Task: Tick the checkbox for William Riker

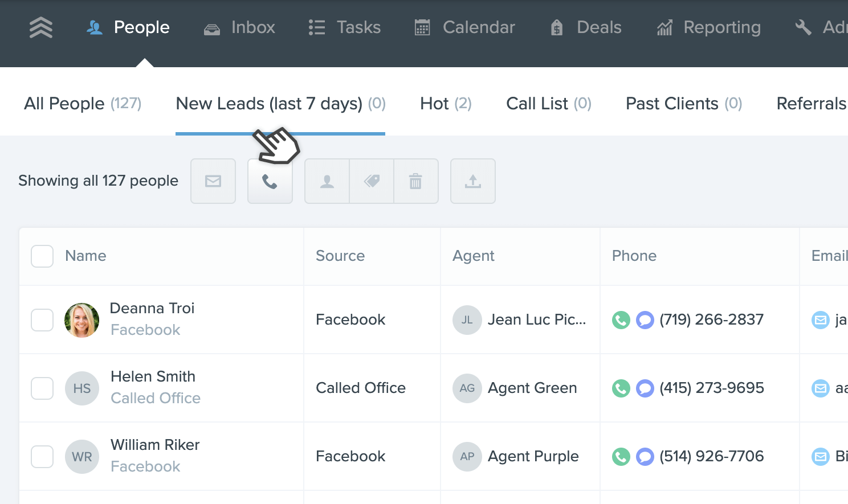Action: click(42, 457)
